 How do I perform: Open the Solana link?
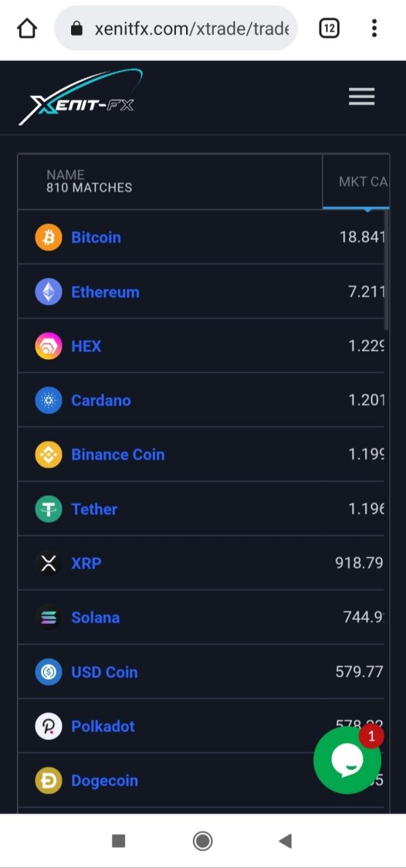(x=95, y=618)
